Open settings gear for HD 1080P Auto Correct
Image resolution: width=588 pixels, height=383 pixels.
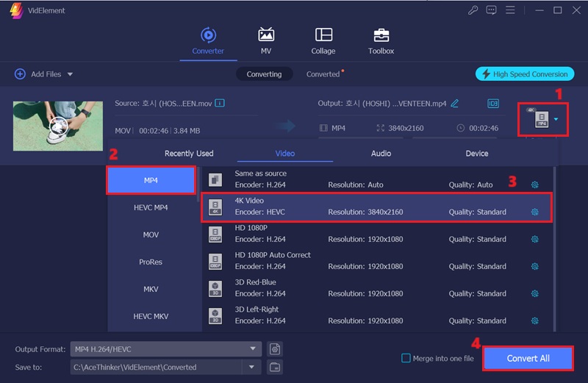pyautogui.click(x=535, y=266)
